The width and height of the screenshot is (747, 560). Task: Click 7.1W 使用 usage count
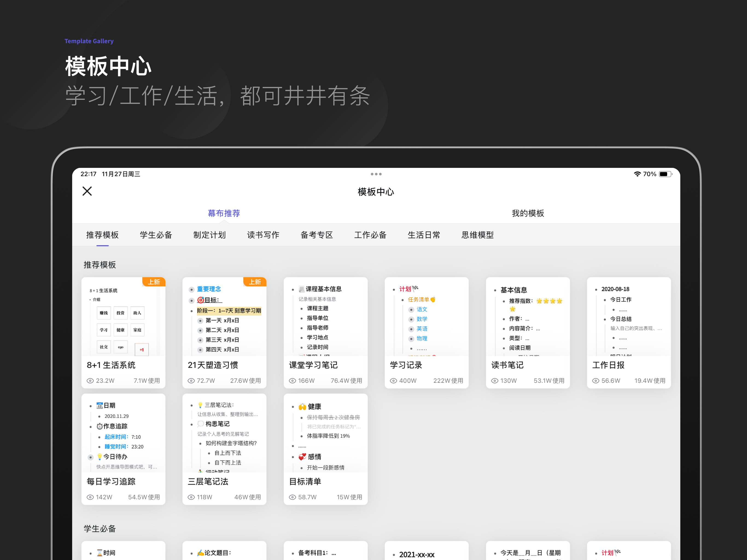coord(147,381)
